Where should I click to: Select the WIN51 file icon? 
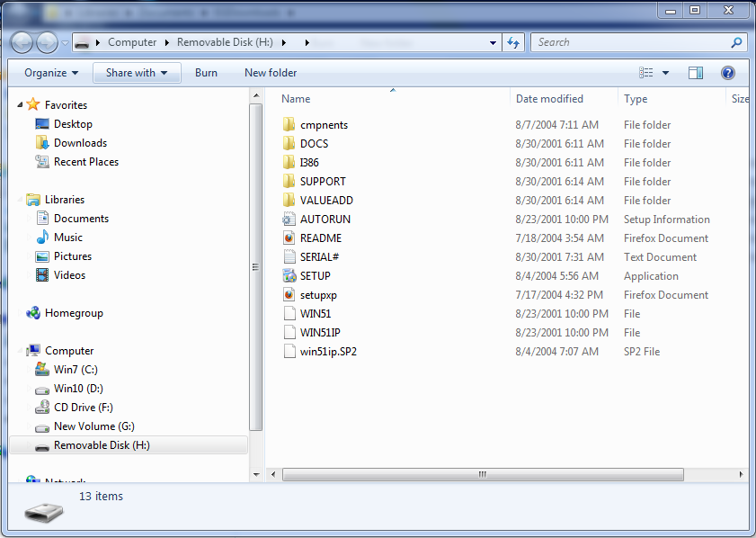pyautogui.click(x=289, y=314)
